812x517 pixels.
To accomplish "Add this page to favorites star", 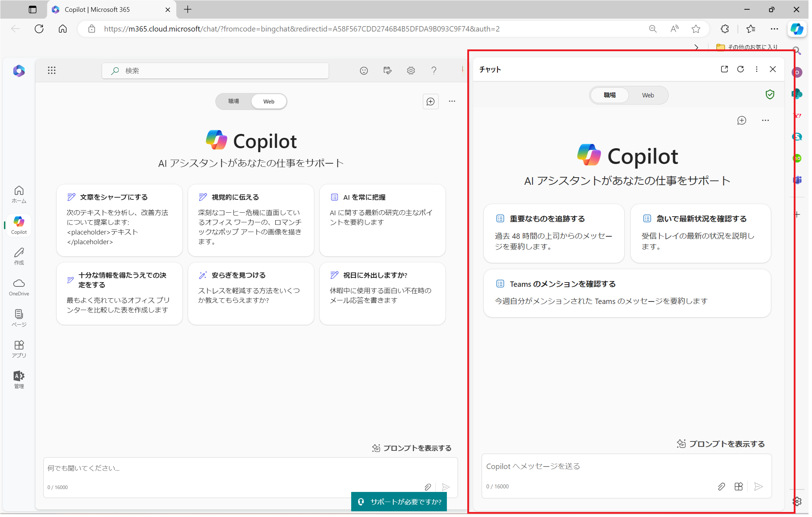I will [696, 29].
